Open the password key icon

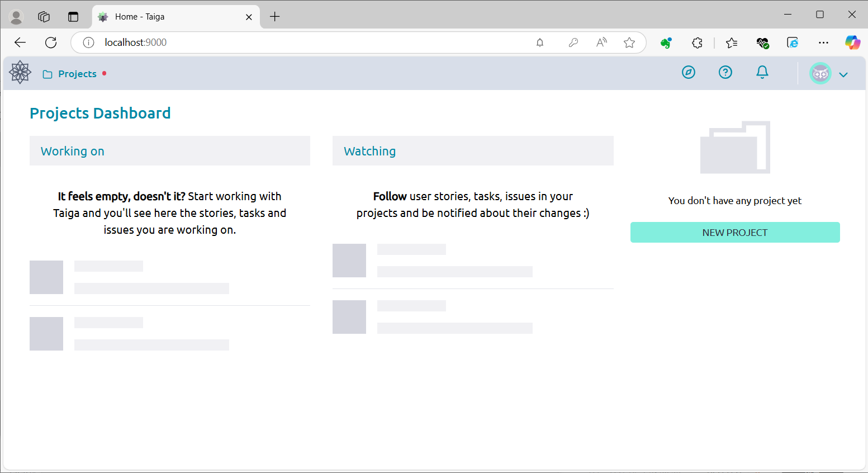(573, 42)
